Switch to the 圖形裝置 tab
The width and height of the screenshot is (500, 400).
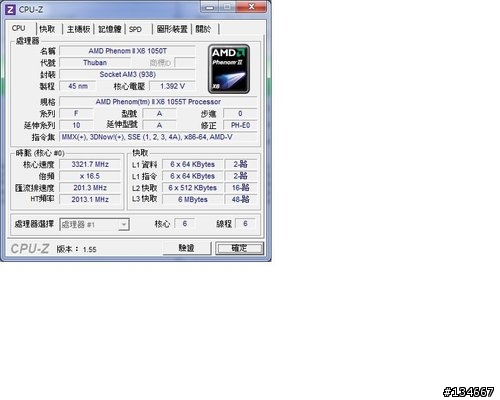[x=172, y=29]
